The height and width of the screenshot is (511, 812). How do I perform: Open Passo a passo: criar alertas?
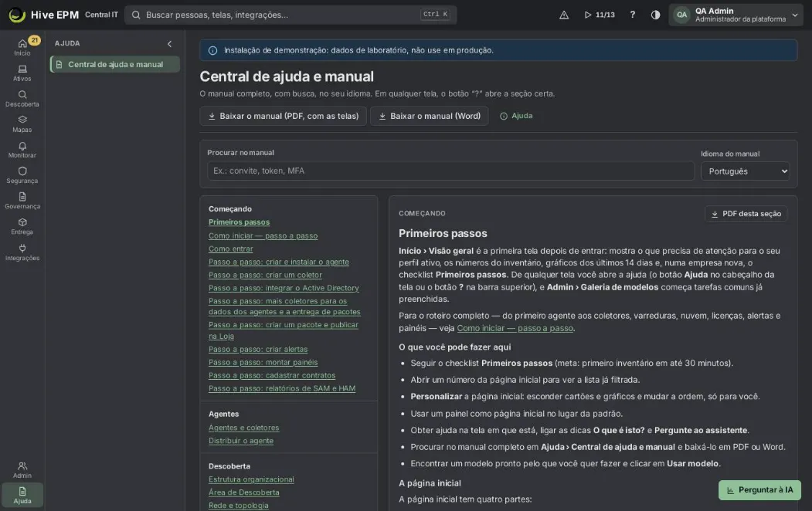pyautogui.click(x=258, y=350)
